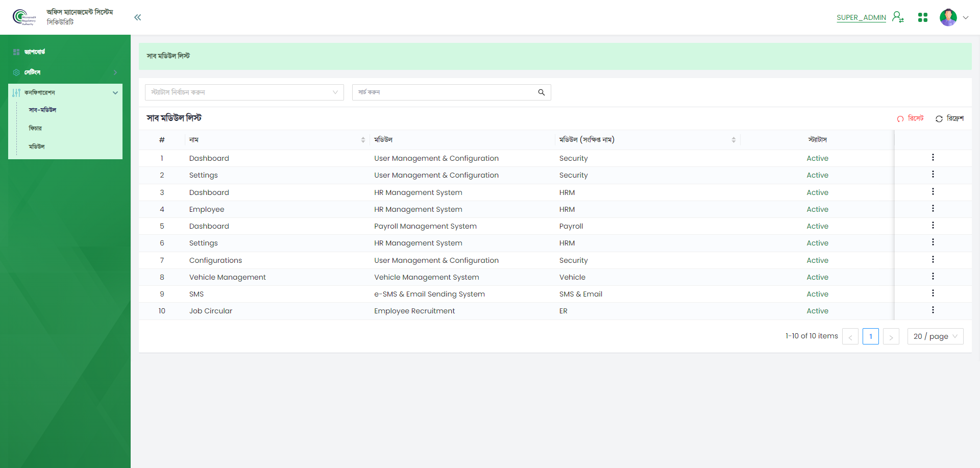
Task: Open actions menu for row 2 Settings
Action: point(933,175)
